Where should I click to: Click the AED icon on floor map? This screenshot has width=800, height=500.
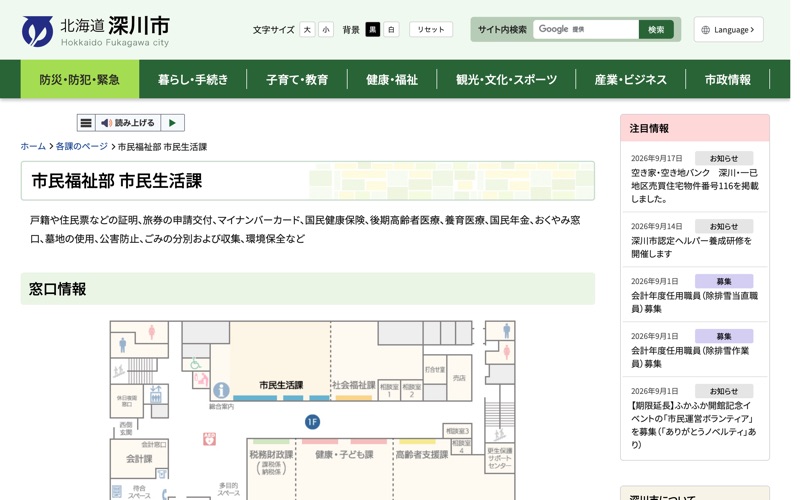click(209, 439)
